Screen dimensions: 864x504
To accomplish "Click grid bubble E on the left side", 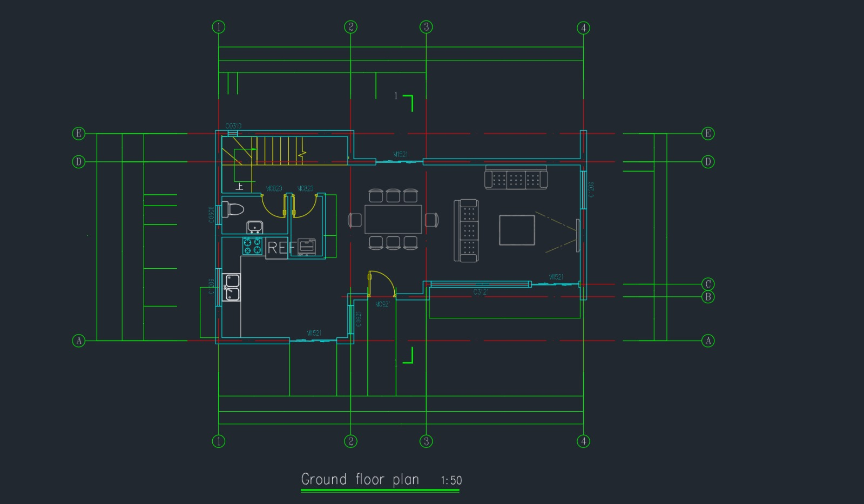I will pyautogui.click(x=79, y=133).
